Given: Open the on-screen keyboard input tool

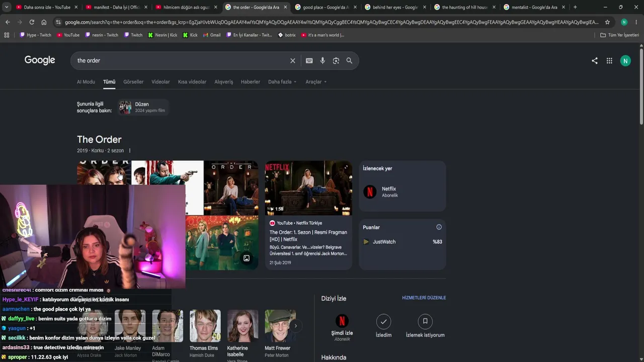Looking at the screenshot, I should click(x=309, y=61).
